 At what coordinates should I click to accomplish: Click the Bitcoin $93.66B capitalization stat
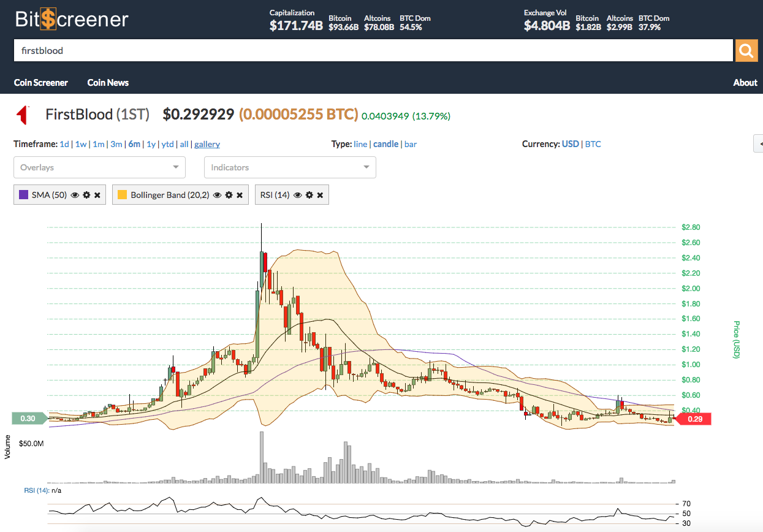[x=343, y=23]
